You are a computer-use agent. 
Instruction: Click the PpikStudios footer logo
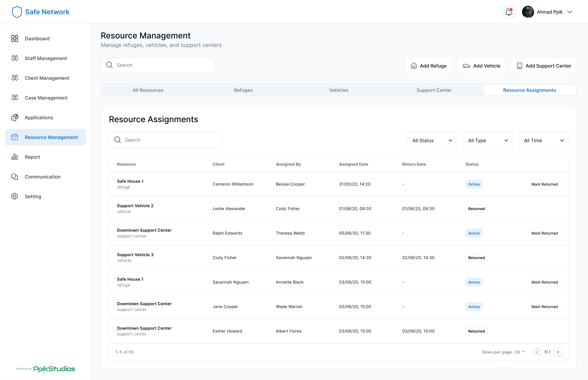click(x=54, y=369)
